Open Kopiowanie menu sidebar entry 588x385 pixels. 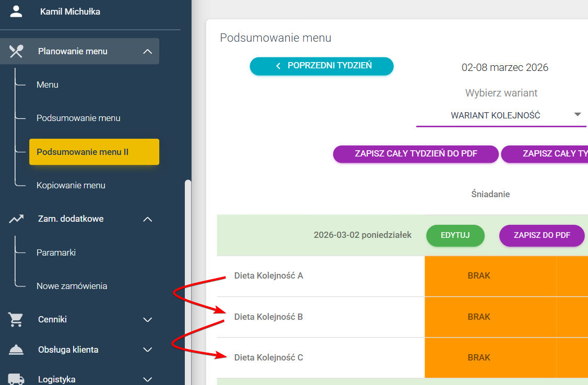[71, 185]
